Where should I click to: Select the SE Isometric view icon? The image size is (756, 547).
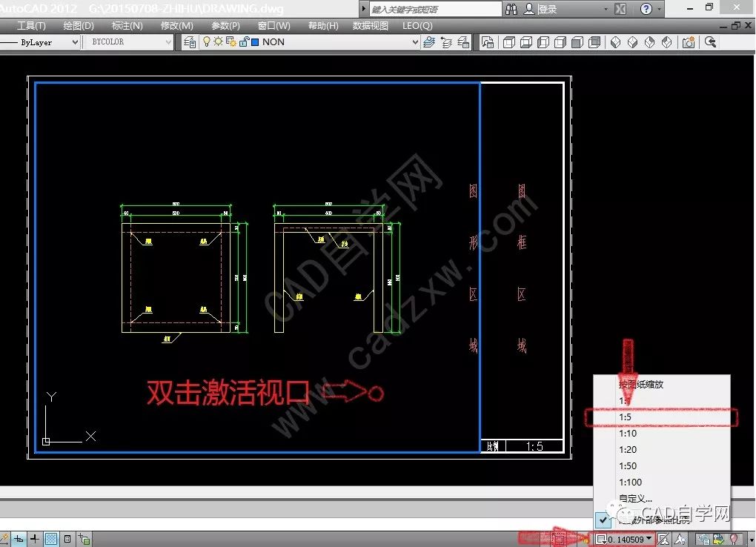point(632,42)
